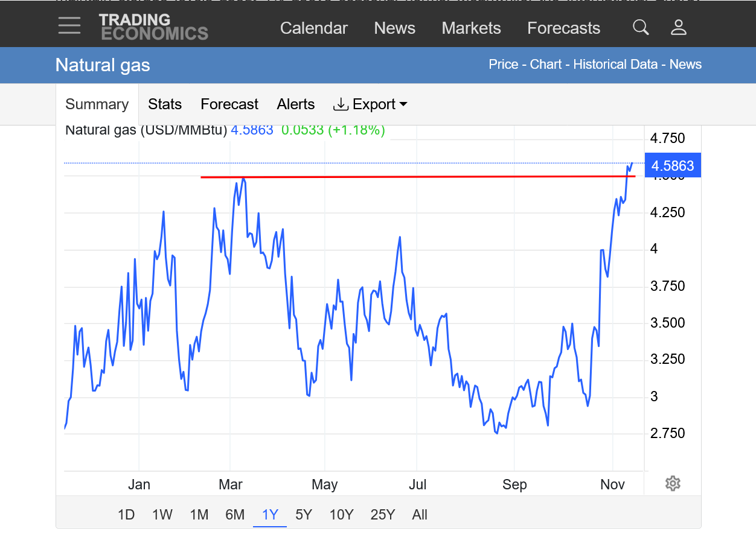Image resolution: width=756 pixels, height=537 pixels.
Task: Go to Calendar in top navigation
Action: pos(314,28)
